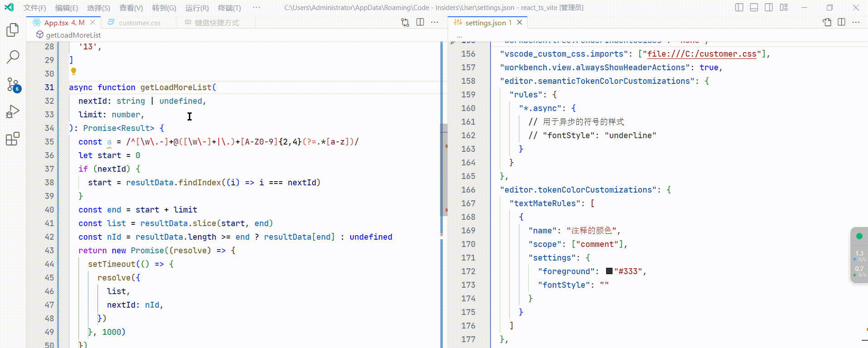Image resolution: width=868 pixels, height=348 pixels.
Task: Open more actions for left editor group
Action: click(435, 22)
